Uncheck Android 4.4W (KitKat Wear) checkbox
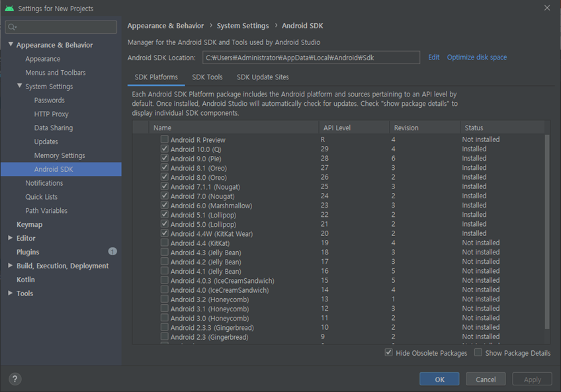561x392 pixels. pyautogui.click(x=164, y=233)
